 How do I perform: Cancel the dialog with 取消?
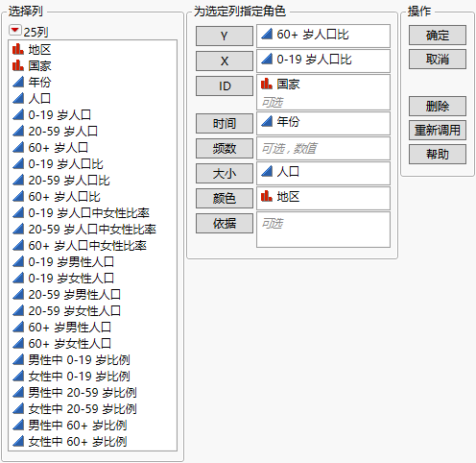438,59
